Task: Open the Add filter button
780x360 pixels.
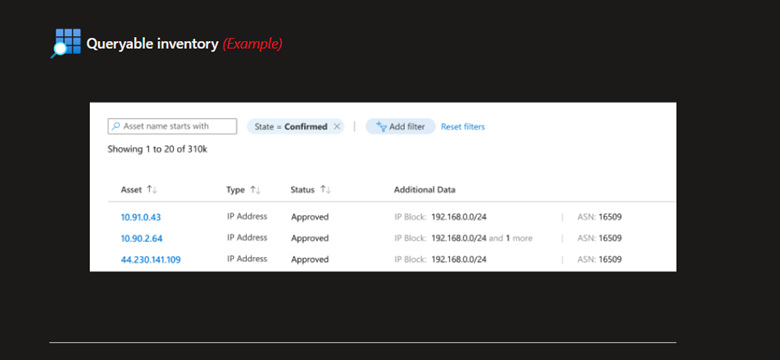Action: [400, 127]
